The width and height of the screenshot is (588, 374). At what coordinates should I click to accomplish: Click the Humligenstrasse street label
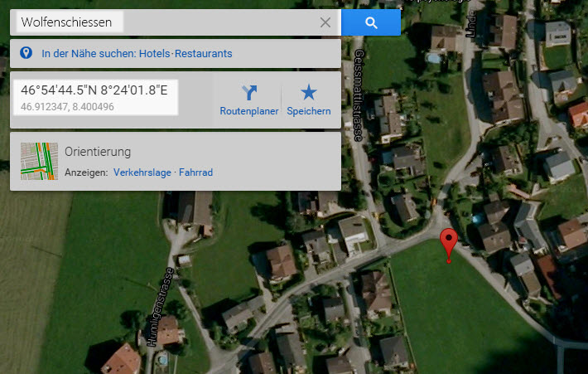click(x=161, y=307)
